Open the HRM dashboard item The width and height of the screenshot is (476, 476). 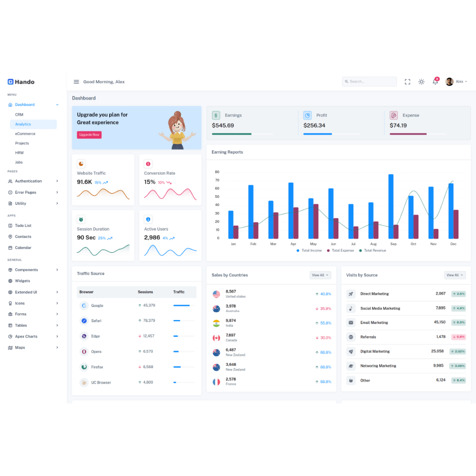click(20, 152)
